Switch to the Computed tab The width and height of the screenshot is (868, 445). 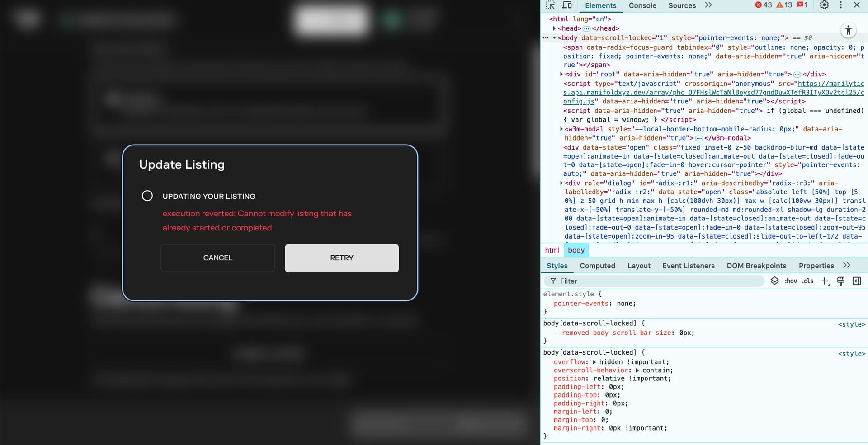point(597,266)
